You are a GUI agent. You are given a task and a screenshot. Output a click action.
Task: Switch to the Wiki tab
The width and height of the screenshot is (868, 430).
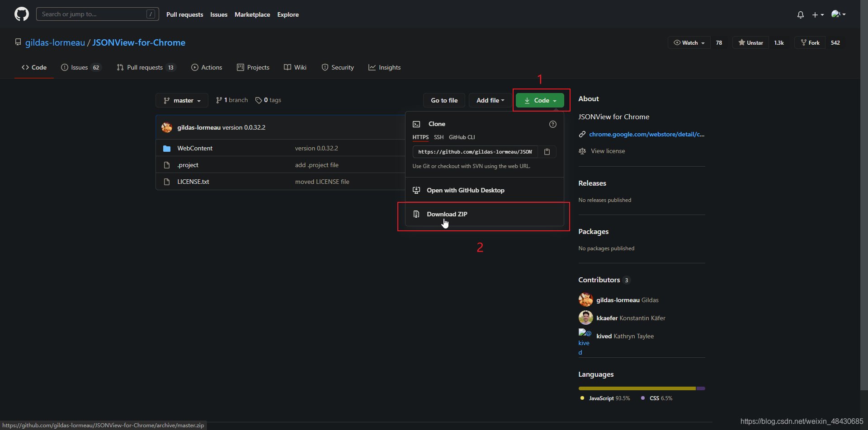[295, 67]
